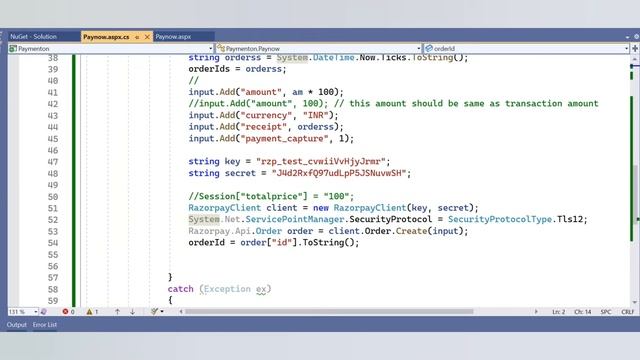This screenshot has height=360, width=640.
Task: Click SecurityProtocolType on line 52
Action: tap(500, 219)
